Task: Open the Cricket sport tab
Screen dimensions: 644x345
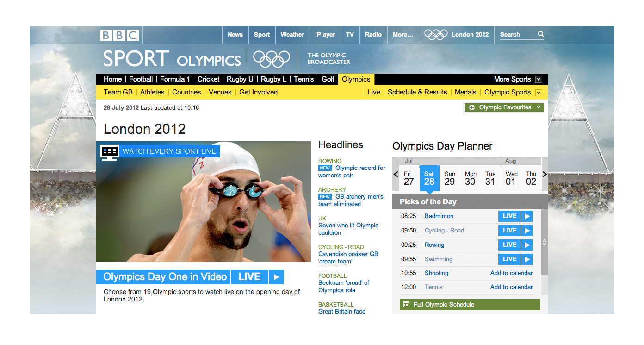Action: click(x=209, y=79)
